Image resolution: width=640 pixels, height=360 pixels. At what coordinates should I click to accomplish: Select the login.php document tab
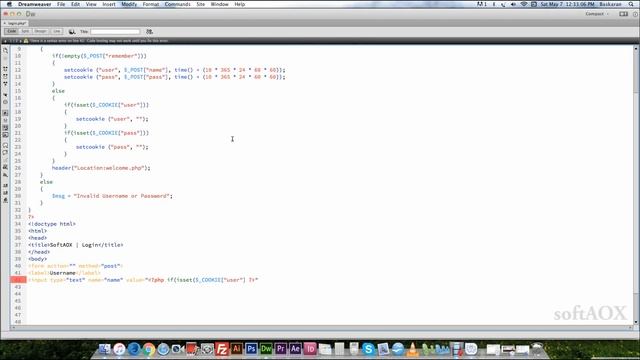(x=17, y=23)
